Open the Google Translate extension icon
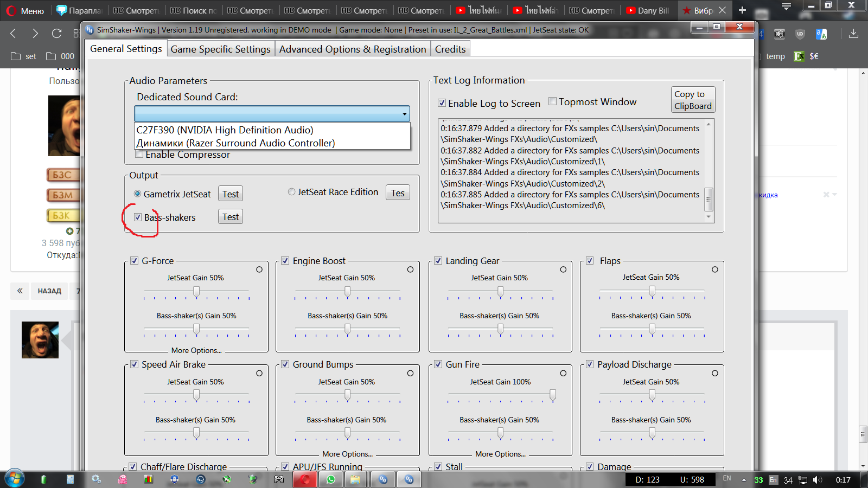Screen dimensions: 868x488 [x=821, y=34]
